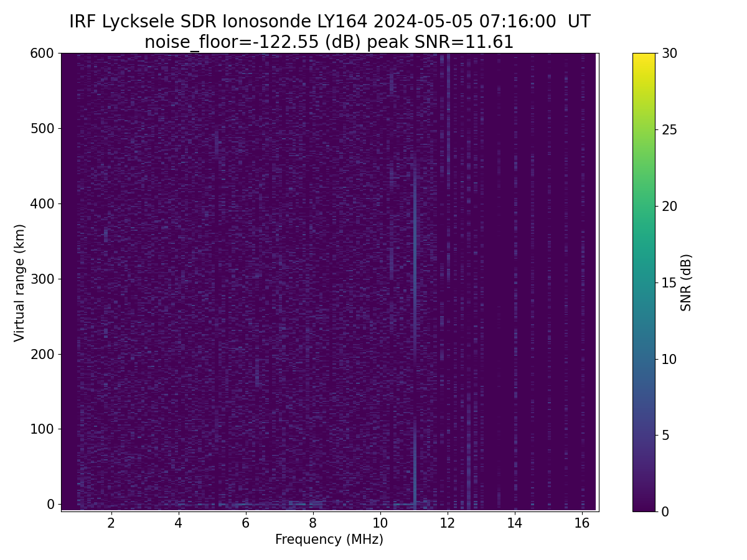Click the SNR (dB) colorbar label

coord(686,282)
